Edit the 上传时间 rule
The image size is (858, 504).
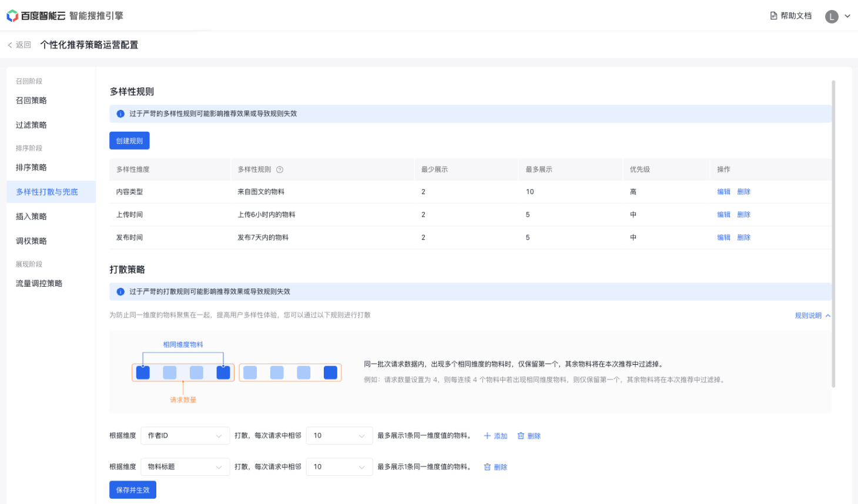(723, 215)
